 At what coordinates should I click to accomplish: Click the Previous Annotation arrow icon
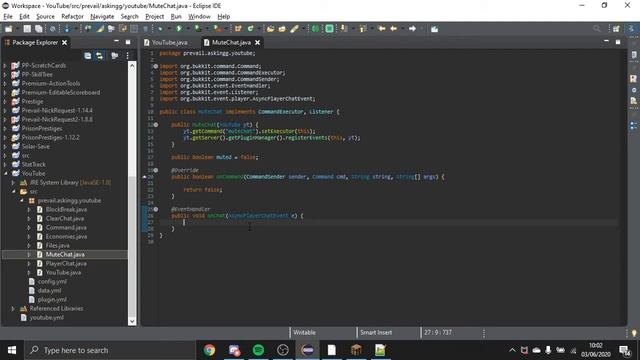[x=363, y=29]
